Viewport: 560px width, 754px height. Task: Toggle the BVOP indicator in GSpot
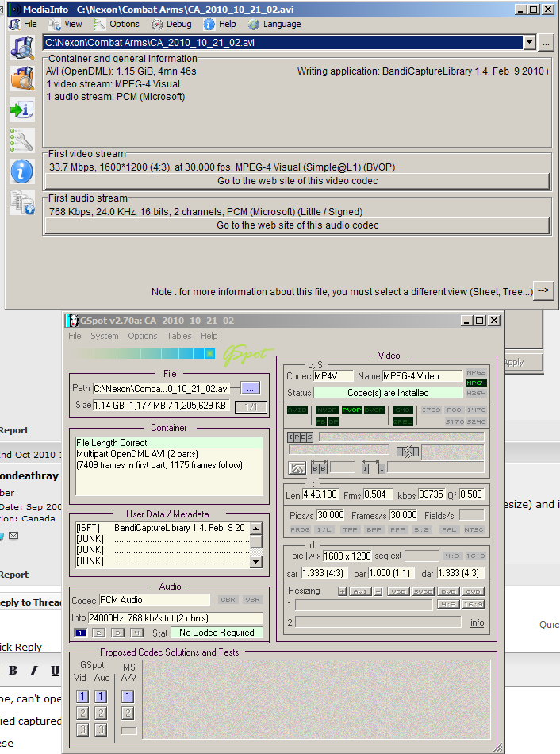pos(374,410)
